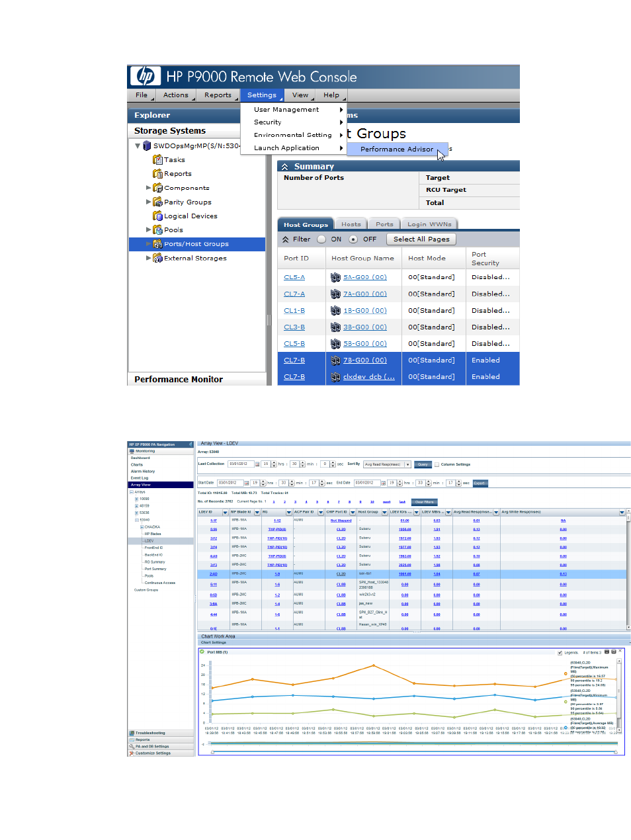Image resolution: width=631 pixels, height=840 pixels.
Task: Click the Query button
Action: point(423,464)
